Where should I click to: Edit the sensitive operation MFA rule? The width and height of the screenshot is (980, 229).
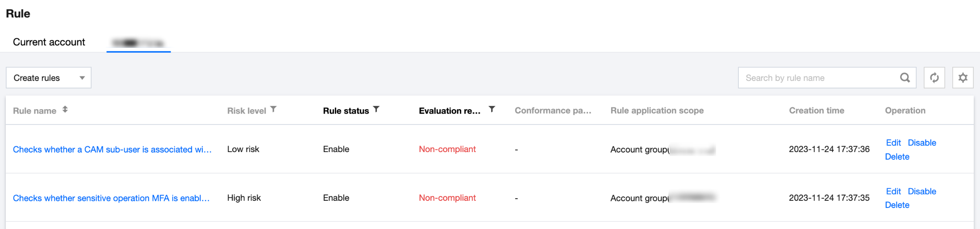pyautogui.click(x=893, y=191)
